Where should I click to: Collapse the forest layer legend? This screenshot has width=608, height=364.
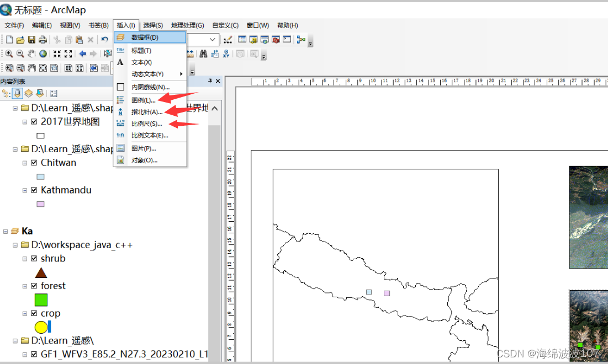(24, 286)
